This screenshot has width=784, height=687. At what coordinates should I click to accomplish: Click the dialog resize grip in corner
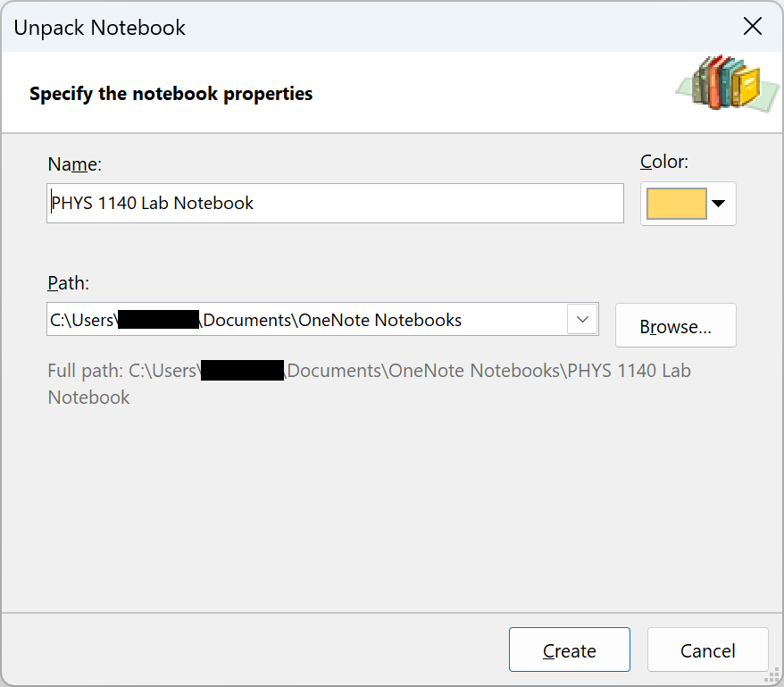pos(773,676)
